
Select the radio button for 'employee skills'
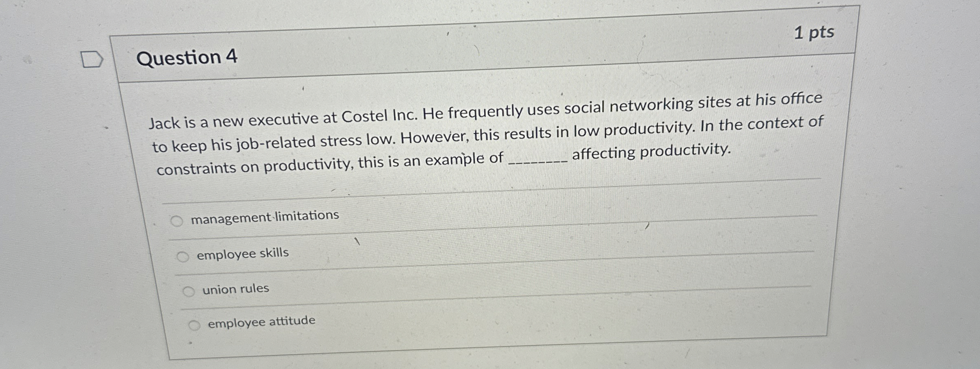coord(184,256)
